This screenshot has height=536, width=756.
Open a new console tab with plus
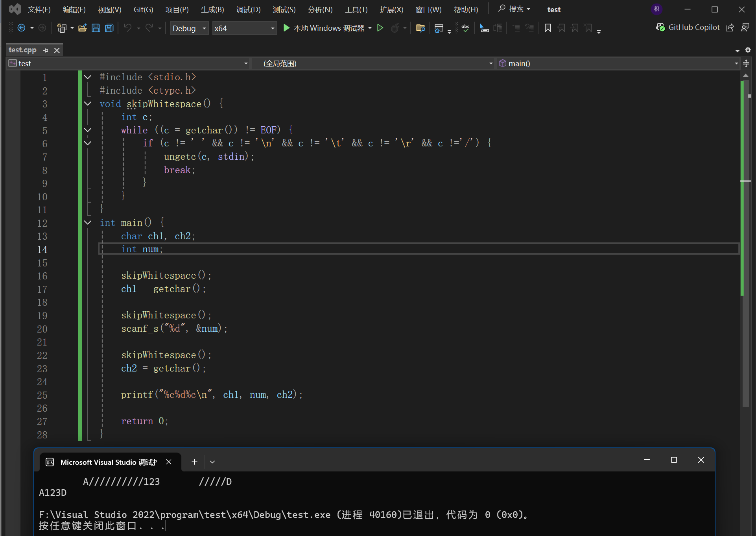194,462
